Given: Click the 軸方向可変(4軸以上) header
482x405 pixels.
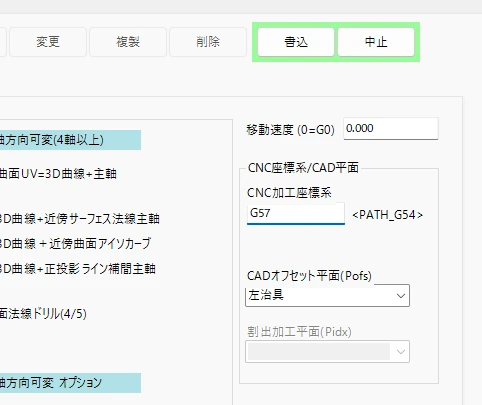Looking at the screenshot, I should click(70, 140).
